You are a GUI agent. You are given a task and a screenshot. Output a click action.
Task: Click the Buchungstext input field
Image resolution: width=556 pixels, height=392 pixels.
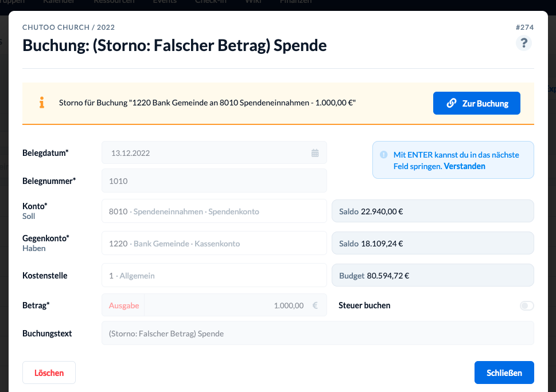coord(318,333)
